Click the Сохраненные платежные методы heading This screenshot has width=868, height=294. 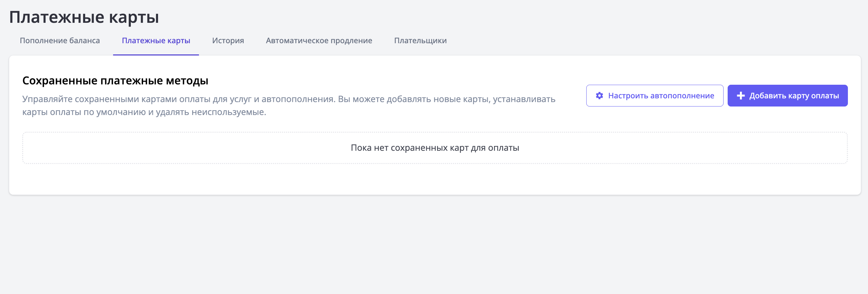pos(115,81)
